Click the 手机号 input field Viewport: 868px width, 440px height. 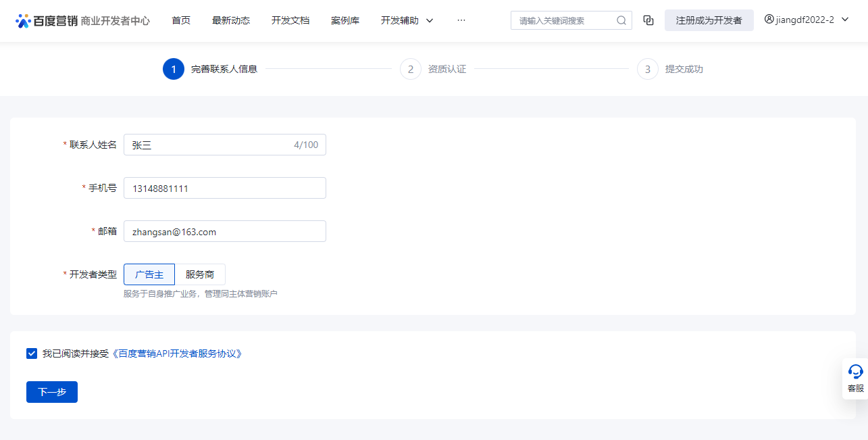225,188
